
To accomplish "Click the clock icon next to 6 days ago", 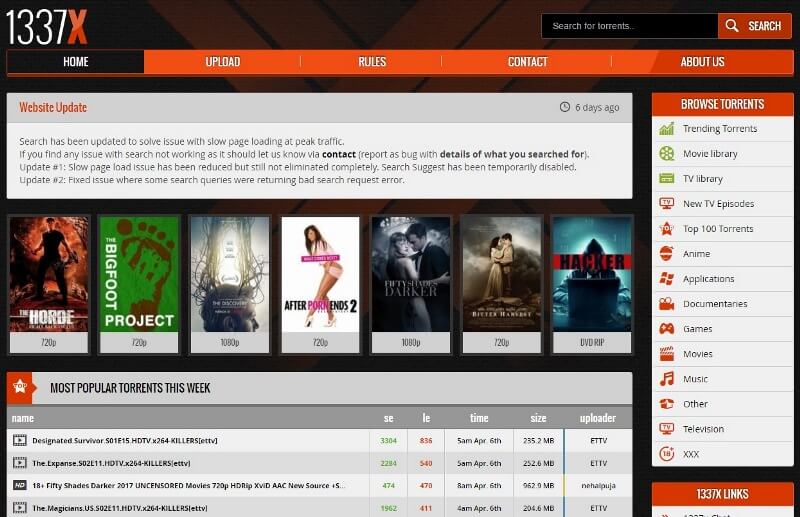I will [x=564, y=107].
